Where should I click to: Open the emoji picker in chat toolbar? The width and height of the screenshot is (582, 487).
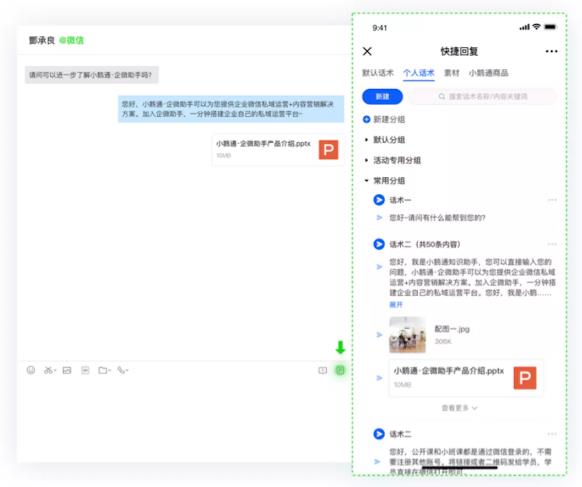31,370
